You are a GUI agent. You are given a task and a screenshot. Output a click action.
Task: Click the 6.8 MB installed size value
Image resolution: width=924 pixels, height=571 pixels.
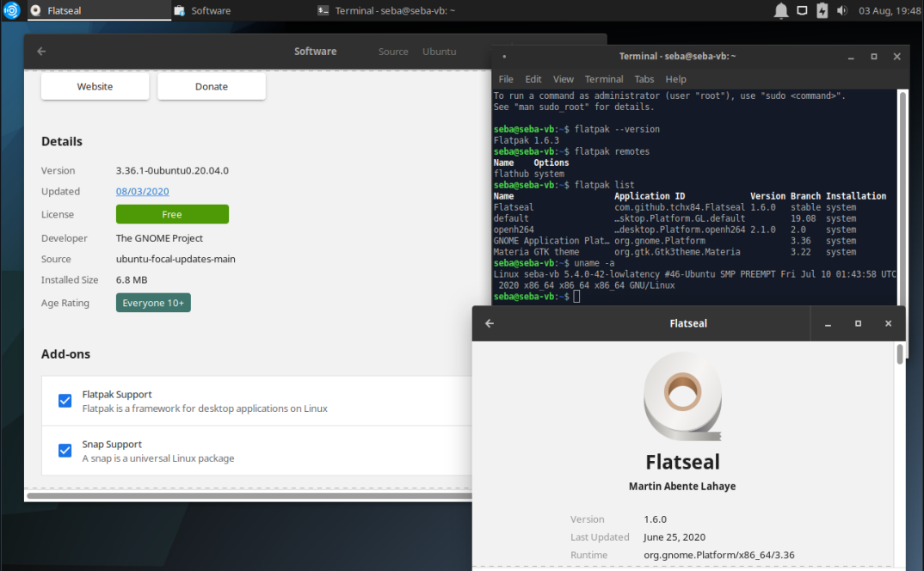coord(132,279)
